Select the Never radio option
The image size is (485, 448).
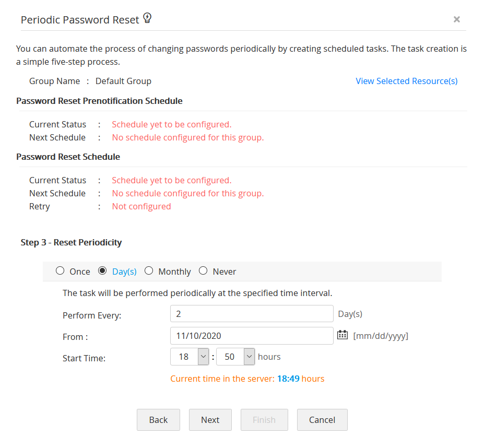tap(203, 271)
